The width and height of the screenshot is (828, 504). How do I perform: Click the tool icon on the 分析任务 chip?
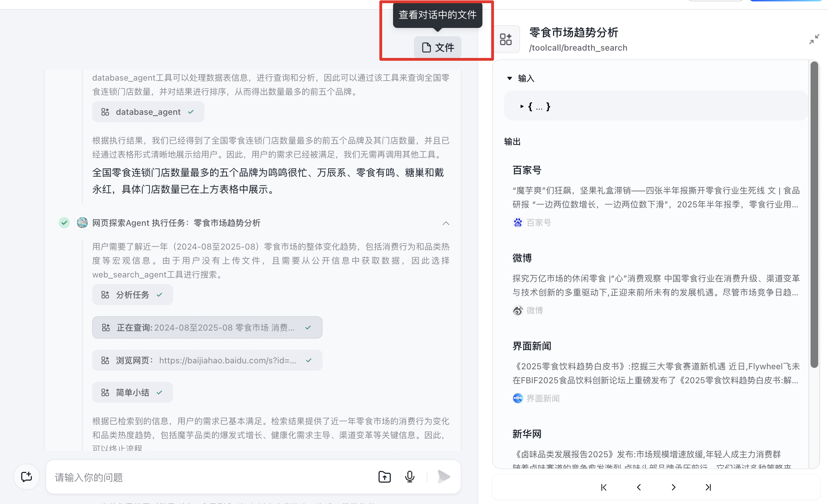tap(105, 295)
